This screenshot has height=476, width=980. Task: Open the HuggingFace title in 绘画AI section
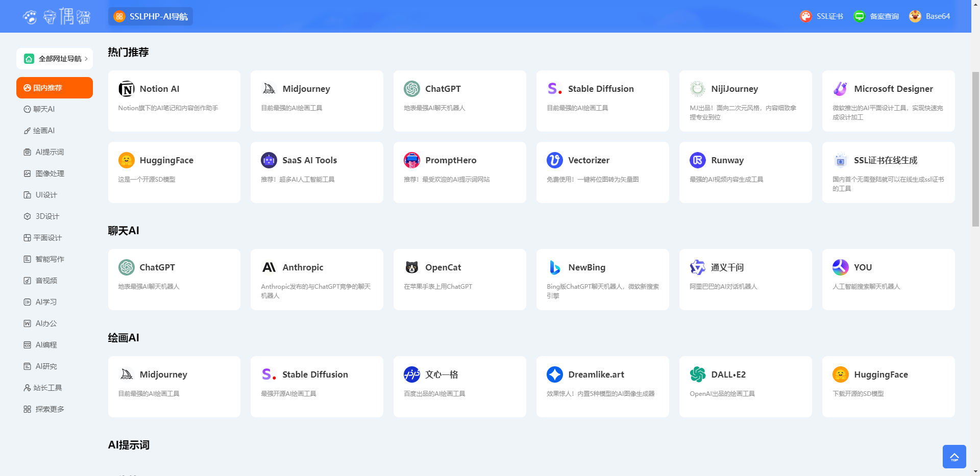point(881,374)
